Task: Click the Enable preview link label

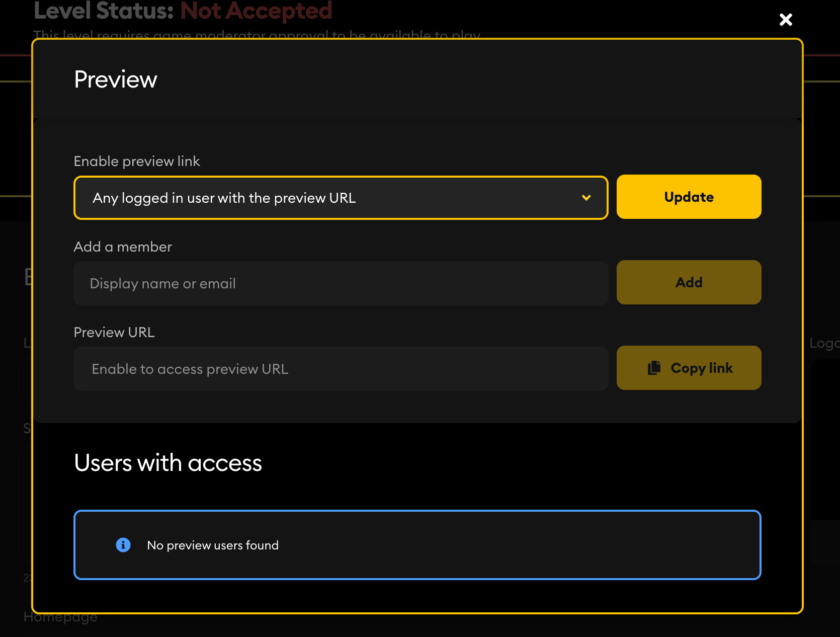Action: [x=137, y=161]
